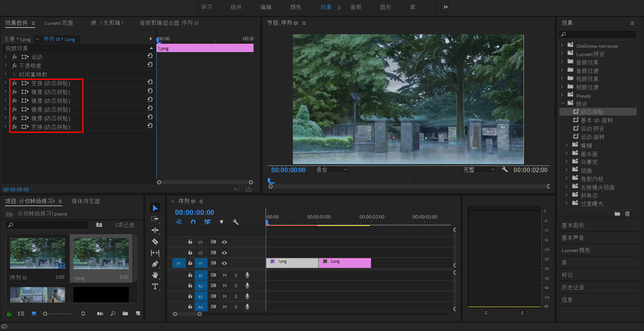The height and width of the screenshot is (331, 644).
Task: Toggle sync lock for track V2
Action: pyautogui.click(x=213, y=252)
